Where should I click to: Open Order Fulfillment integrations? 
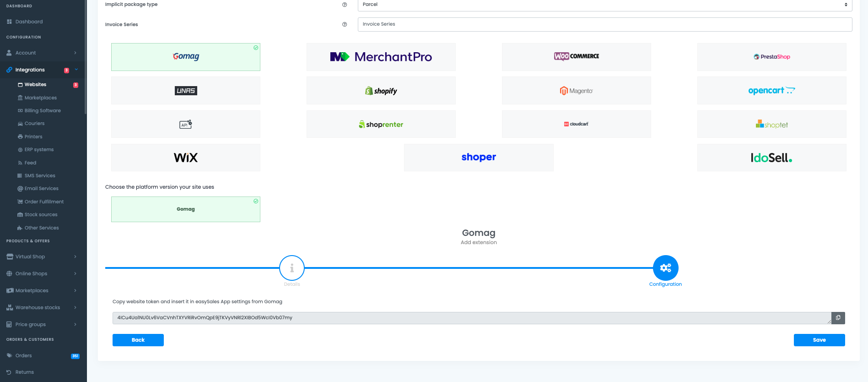(44, 202)
